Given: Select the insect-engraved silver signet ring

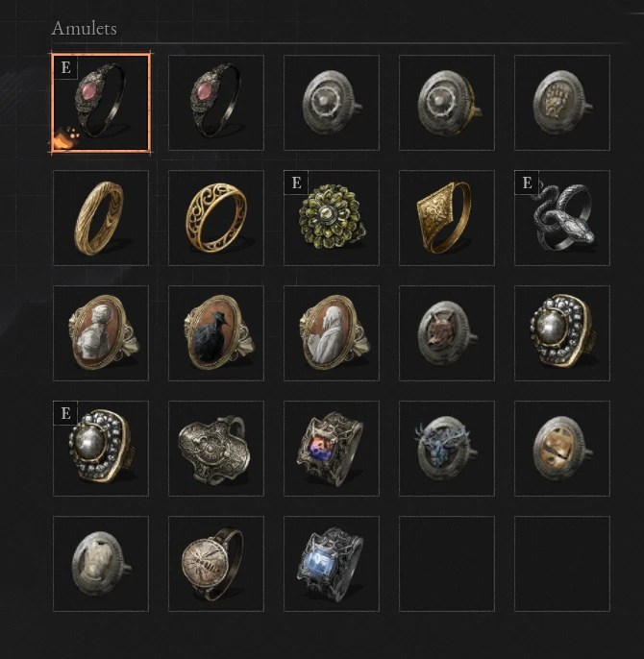Looking at the screenshot, I should pyautogui.click(x=216, y=564).
